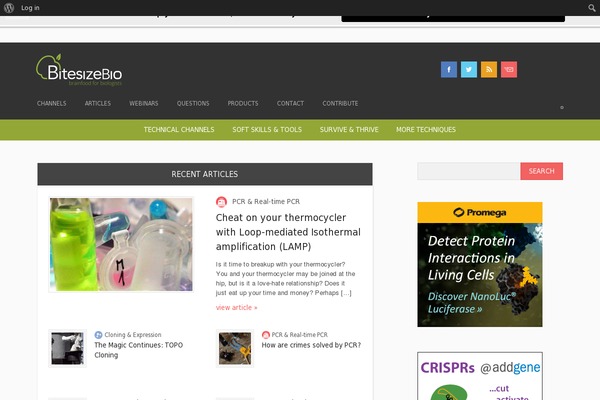
Task: Open The Magic Continues: TOPO Cloning article
Action: point(139,350)
